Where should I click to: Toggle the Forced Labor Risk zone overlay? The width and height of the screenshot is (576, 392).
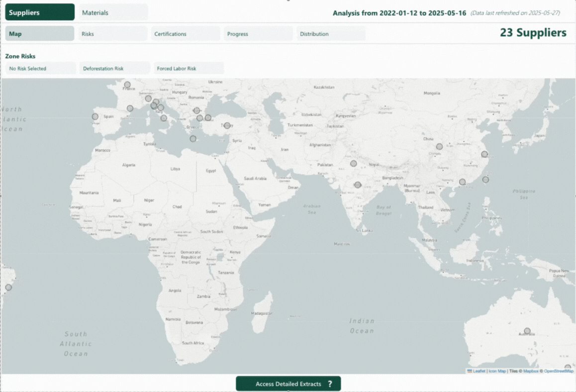point(189,69)
